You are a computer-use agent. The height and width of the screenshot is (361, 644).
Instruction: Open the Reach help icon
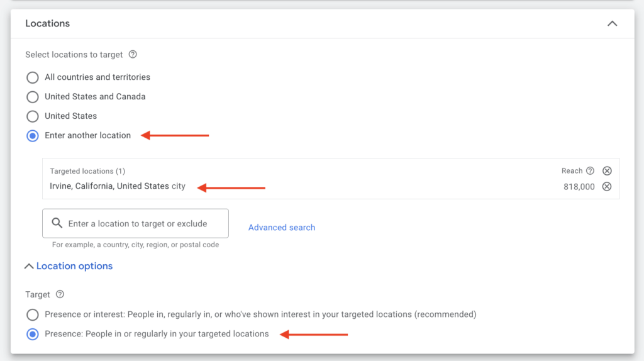click(x=590, y=170)
